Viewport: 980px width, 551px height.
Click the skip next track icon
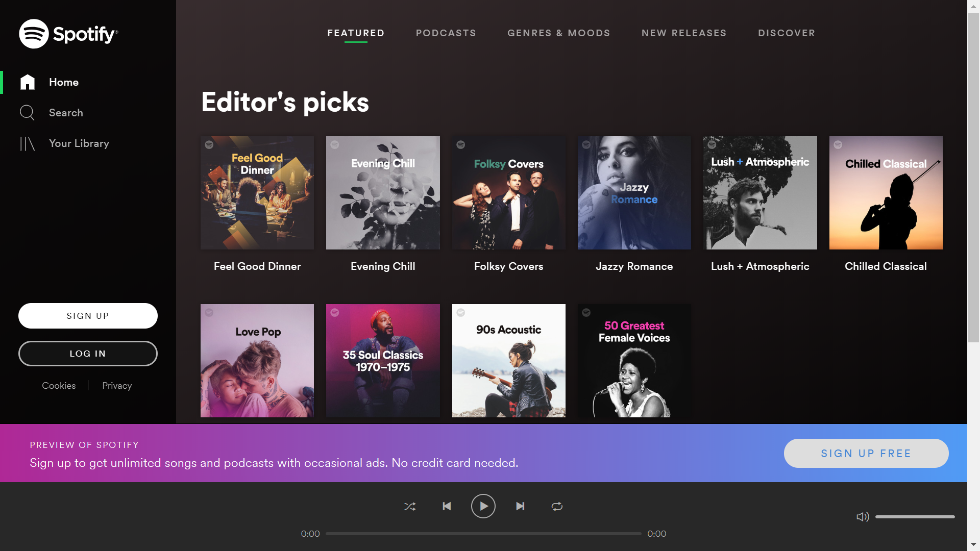520,506
